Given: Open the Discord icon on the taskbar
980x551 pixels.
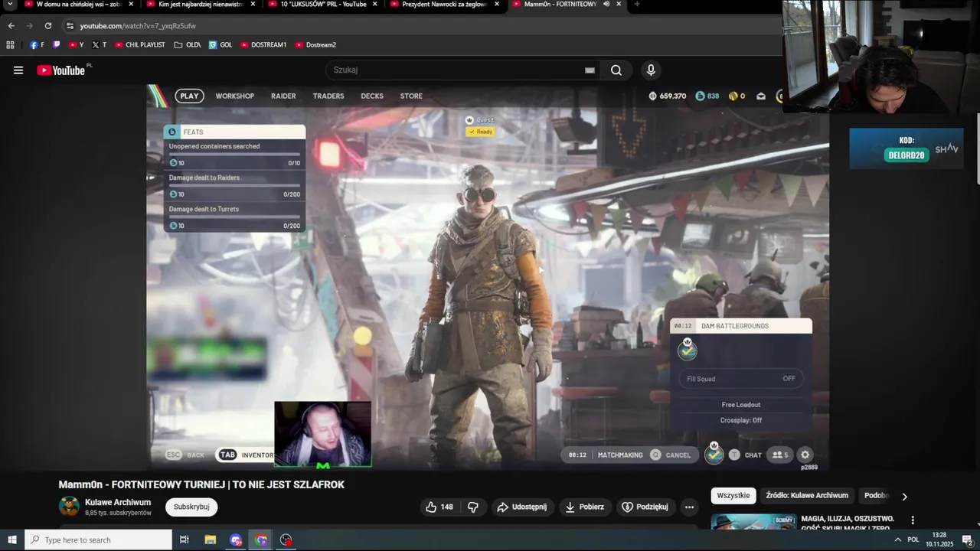Looking at the screenshot, I should point(235,540).
